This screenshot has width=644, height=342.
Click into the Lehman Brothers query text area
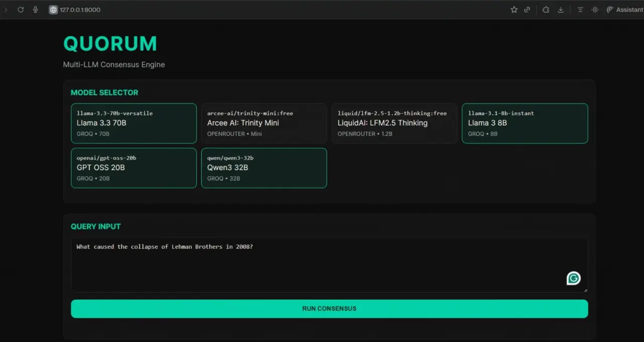pyautogui.click(x=330, y=265)
